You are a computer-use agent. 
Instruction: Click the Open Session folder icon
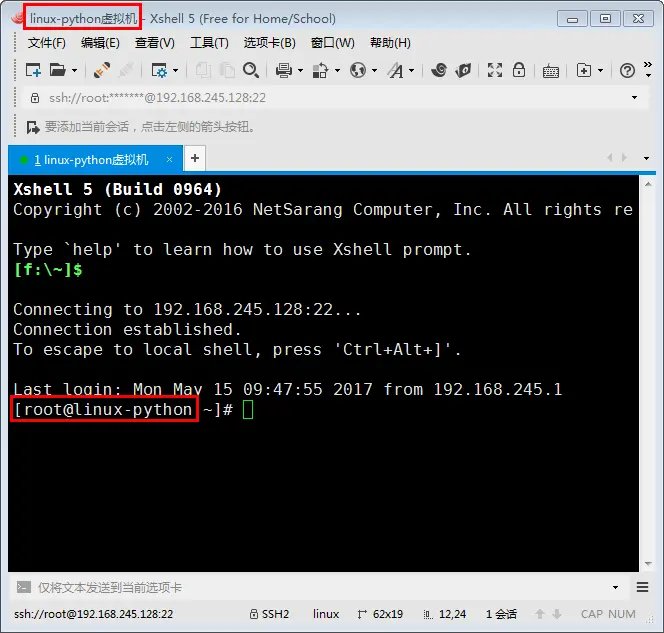tap(57, 70)
